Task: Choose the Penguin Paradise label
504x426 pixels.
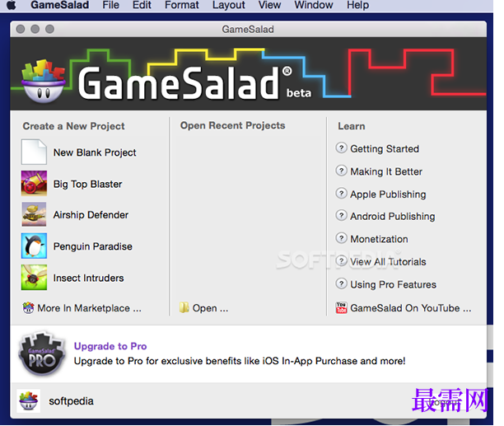Action: tap(93, 246)
